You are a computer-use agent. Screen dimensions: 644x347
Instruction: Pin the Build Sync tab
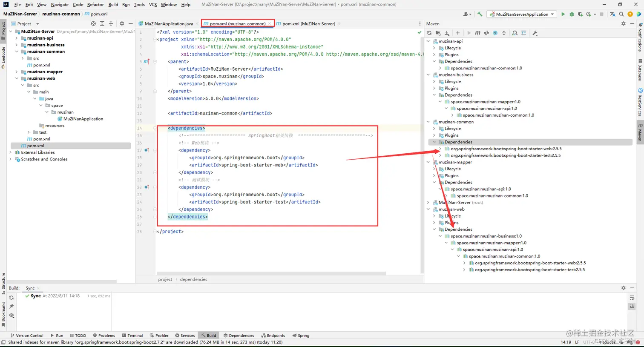click(11, 307)
